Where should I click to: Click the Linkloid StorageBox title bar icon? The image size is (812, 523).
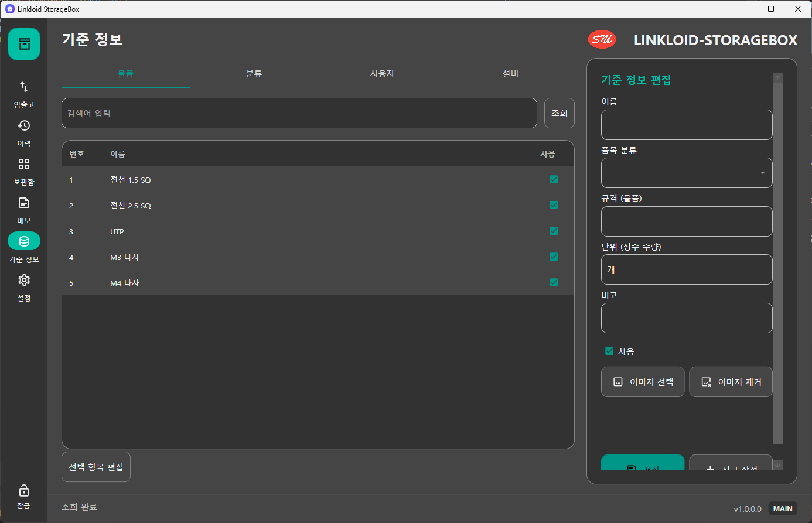(9, 9)
